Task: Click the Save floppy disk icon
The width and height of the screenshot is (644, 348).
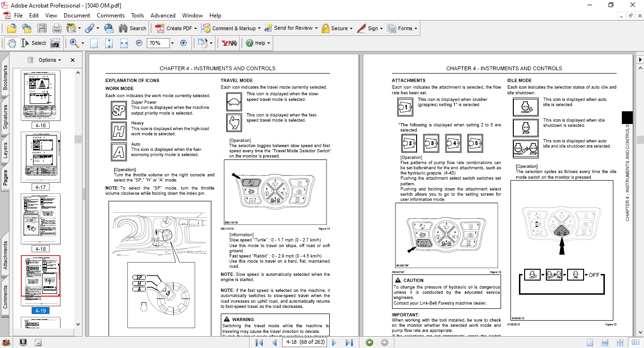Action: tap(42, 28)
